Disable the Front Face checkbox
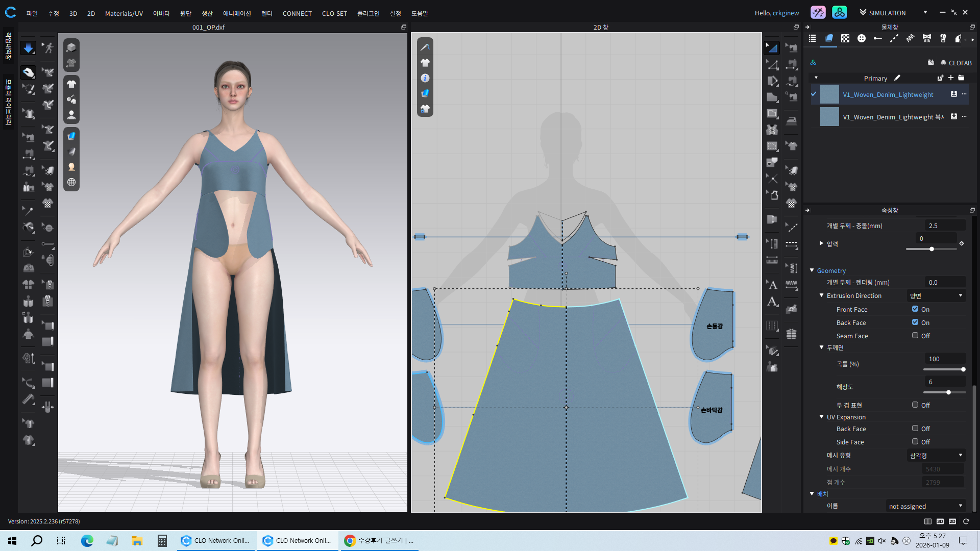Screen dimensions: 980x551 click(x=915, y=309)
